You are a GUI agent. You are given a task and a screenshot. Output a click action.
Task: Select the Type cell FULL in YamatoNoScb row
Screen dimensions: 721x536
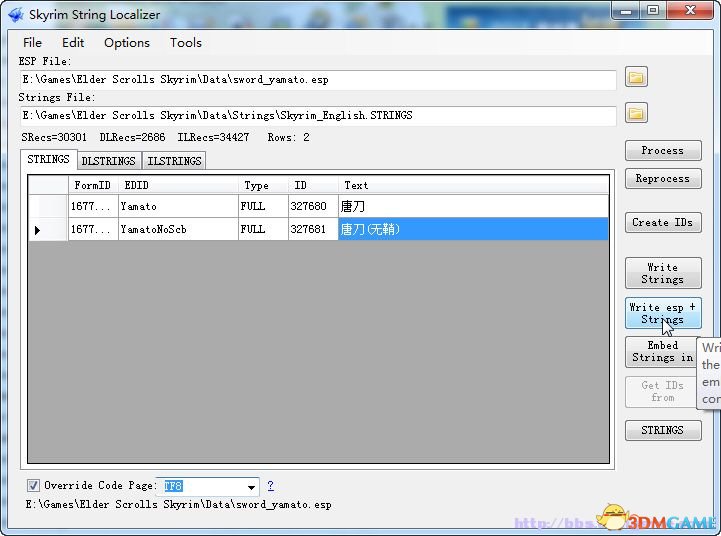(263, 229)
